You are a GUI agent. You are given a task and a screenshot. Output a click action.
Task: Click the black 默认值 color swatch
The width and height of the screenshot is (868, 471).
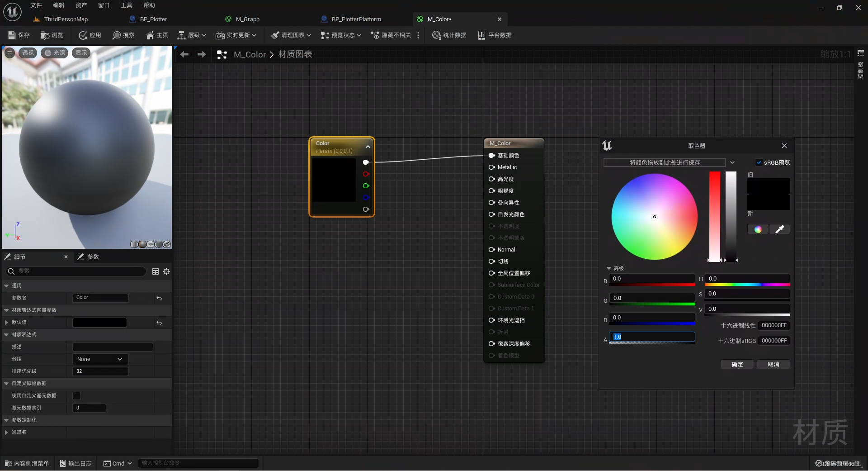(99, 323)
